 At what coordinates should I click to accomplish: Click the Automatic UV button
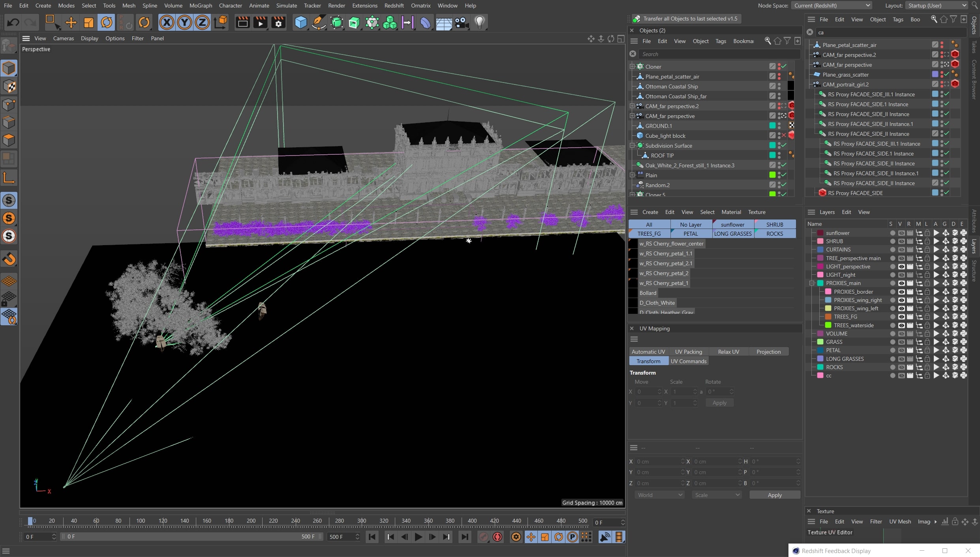(648, 352)
